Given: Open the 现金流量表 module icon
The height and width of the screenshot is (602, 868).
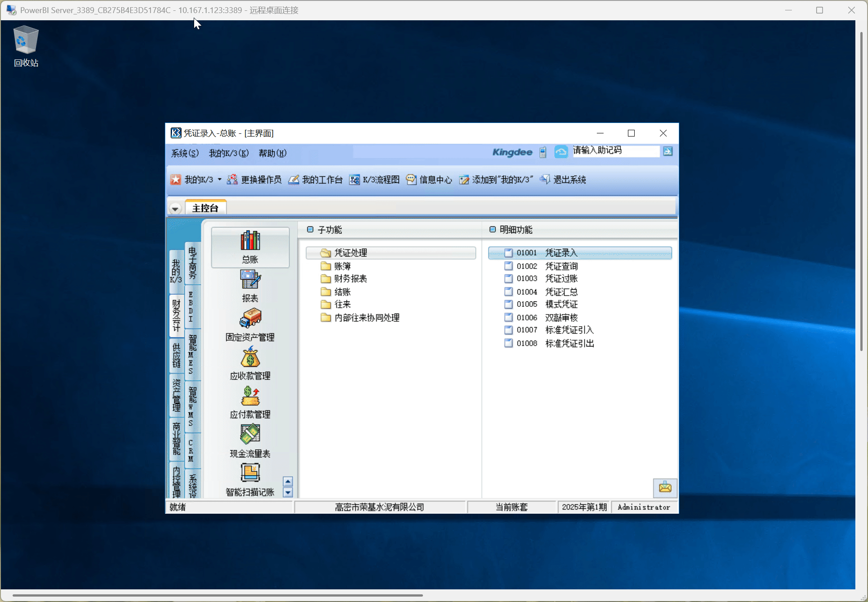Looking at the screenshot, I should 250,435.
